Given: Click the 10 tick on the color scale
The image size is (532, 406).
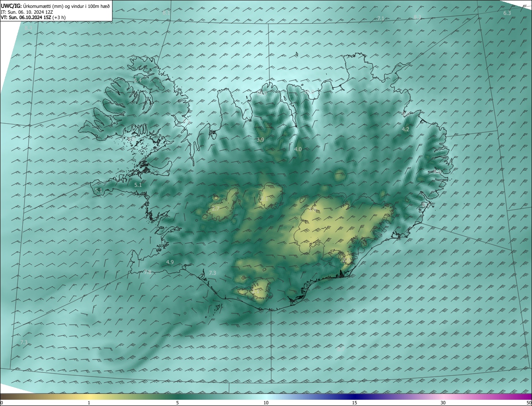Looking at the screenshot, I should [266, 403].
